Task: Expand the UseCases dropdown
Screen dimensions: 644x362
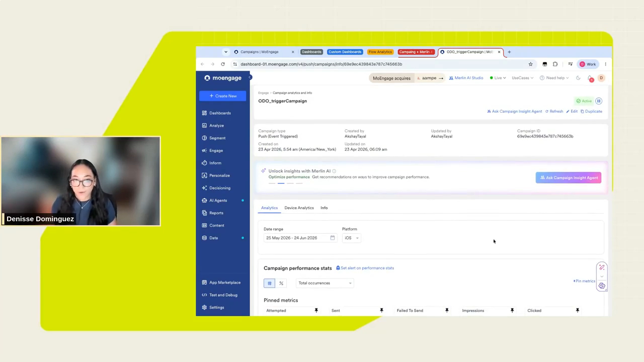Action: [x=522, y=78]
